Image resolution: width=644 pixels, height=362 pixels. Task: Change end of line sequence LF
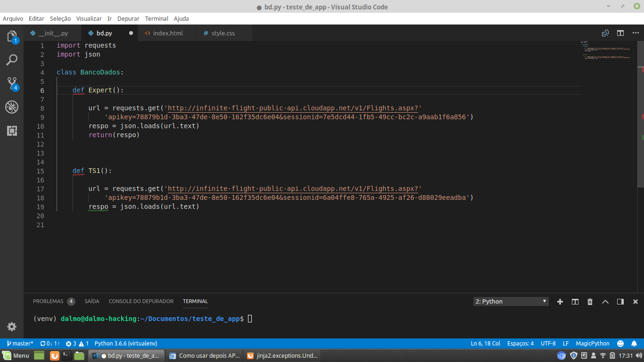[x=566, y=344]
